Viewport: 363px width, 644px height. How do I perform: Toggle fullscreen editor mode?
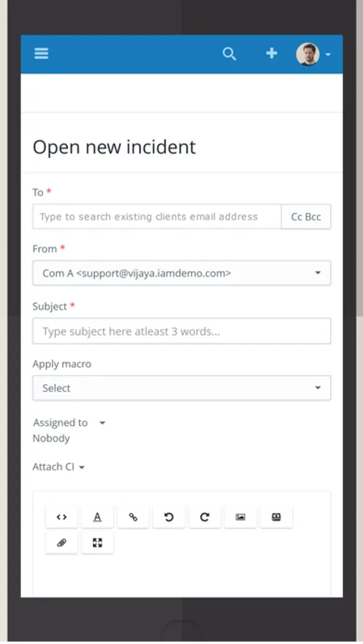[97, 543]
